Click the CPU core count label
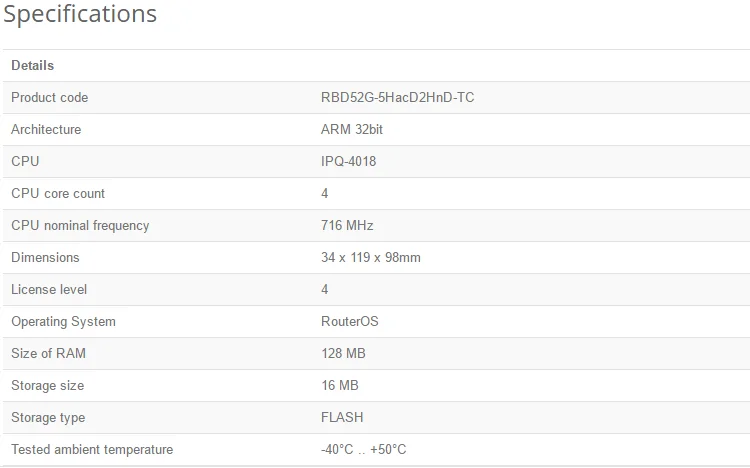 pyautogui.click(x=58, y=193)
